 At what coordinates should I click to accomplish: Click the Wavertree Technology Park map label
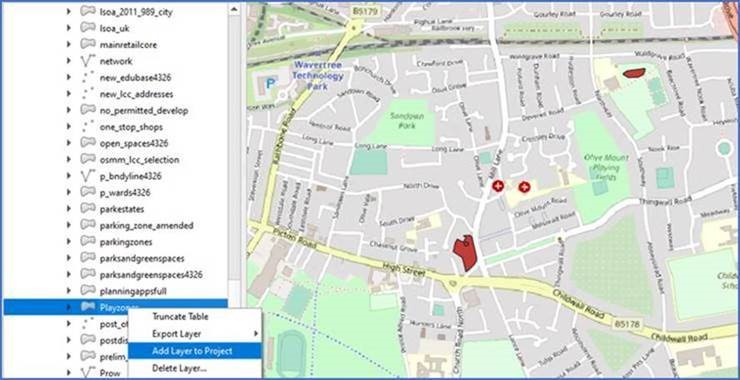tap(318, 75)
